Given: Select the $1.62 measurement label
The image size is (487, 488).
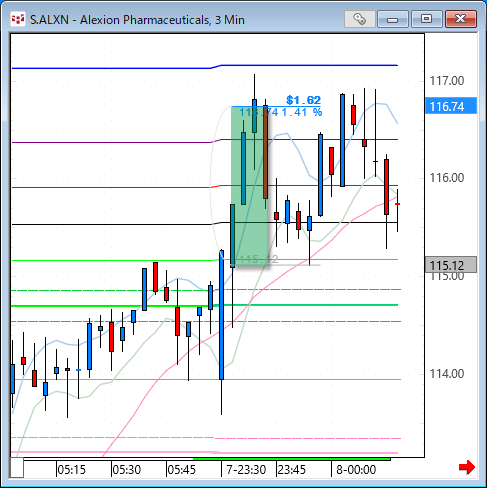Looking at the screenshot, I should click(x=303, y=100).
